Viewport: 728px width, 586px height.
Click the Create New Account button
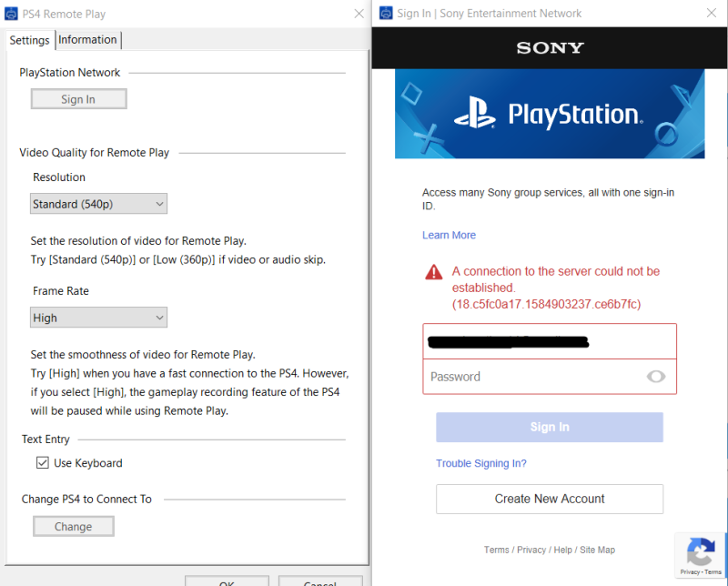pos(550,500)
